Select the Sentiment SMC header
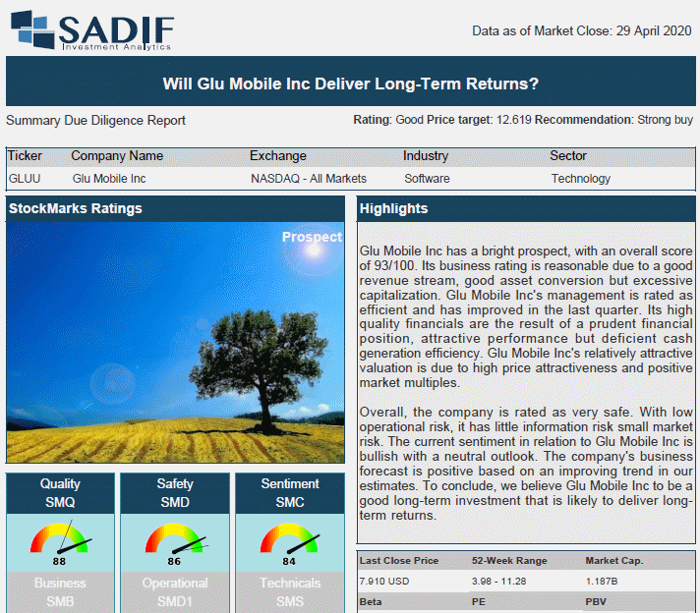This screenshot has width=700, height=613. tap(290, 493)
